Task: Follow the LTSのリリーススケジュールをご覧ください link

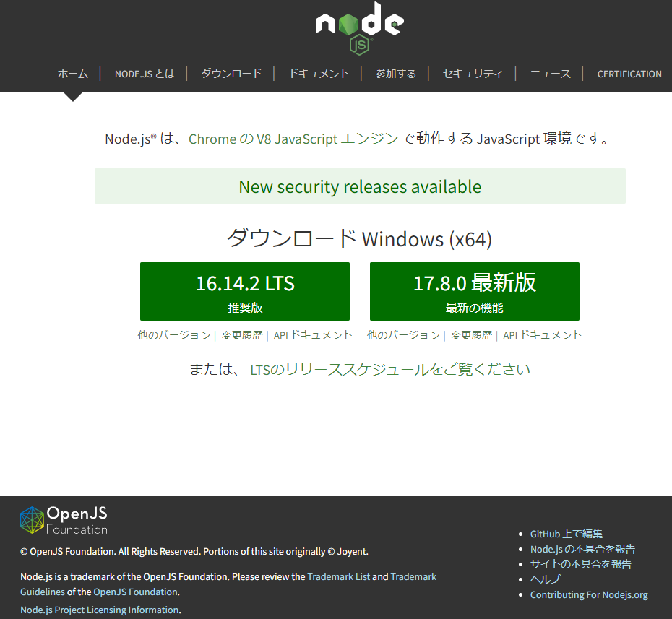Action: (390, 369)
